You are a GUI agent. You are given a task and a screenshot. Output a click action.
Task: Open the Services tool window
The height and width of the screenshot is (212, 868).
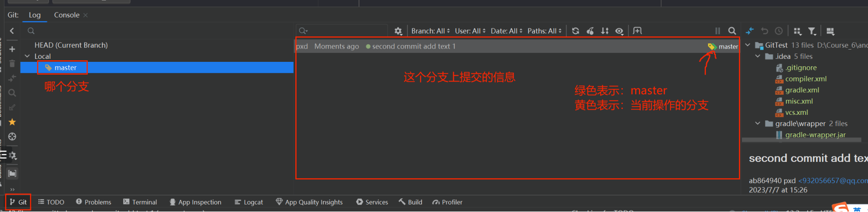coord(372,202)
